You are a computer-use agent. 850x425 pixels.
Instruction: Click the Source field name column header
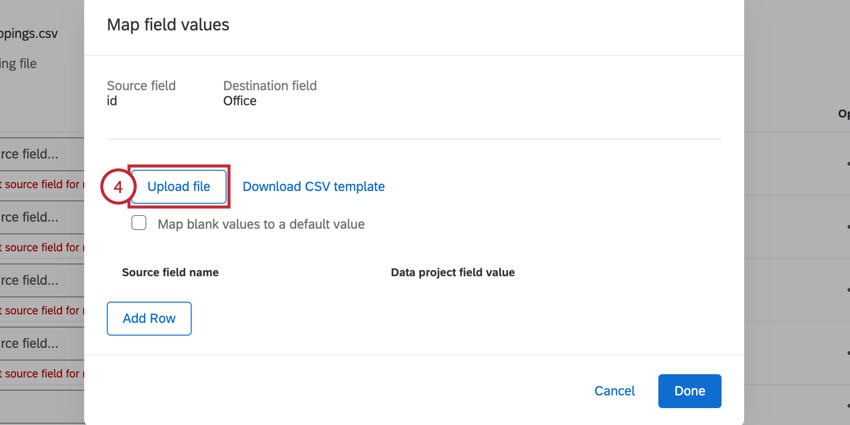[170, 272]
